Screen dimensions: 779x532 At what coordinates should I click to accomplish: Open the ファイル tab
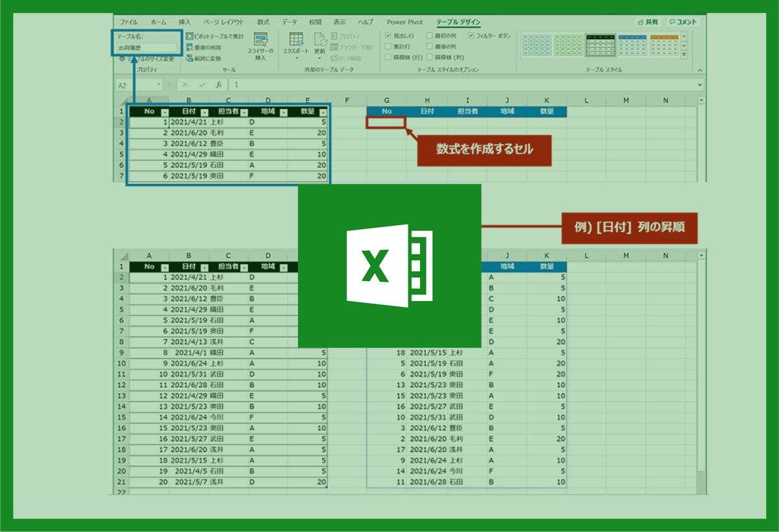pyautogui.click(x=129, y=22)
